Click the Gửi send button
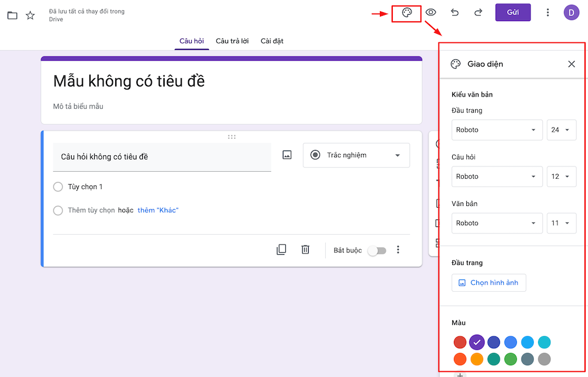This screenshot has width=588, height=377. 512,12
